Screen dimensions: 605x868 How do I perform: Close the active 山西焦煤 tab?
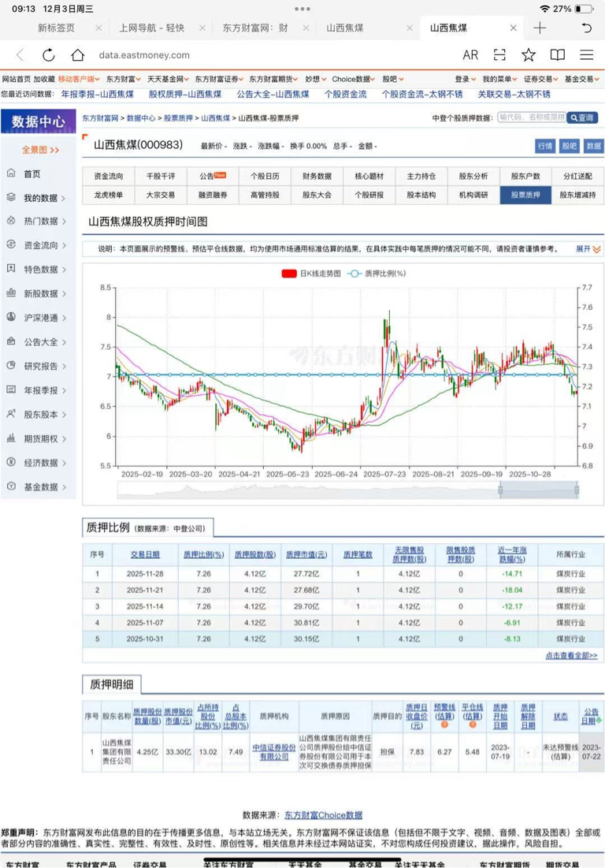[513, 28]
